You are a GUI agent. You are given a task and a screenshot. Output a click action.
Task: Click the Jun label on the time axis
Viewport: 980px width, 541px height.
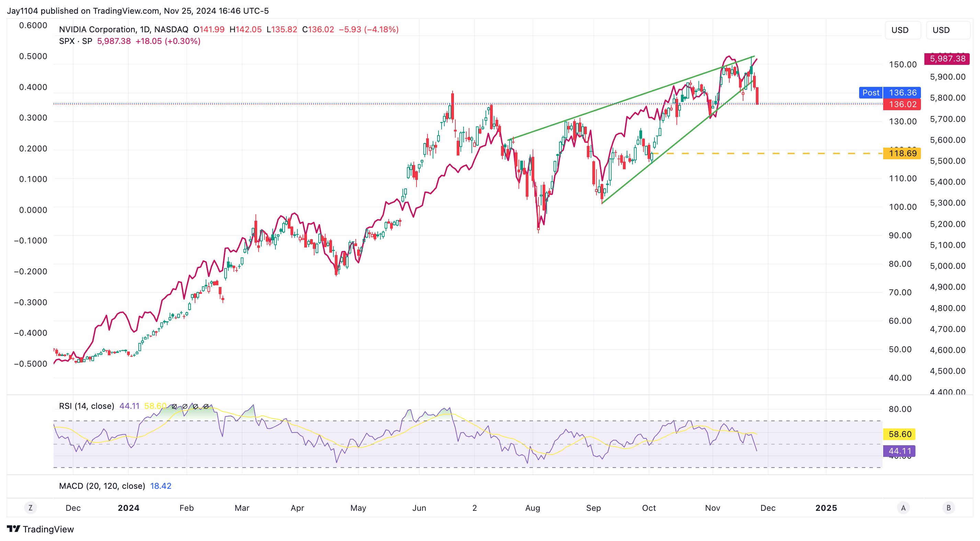tap(419, 508)
